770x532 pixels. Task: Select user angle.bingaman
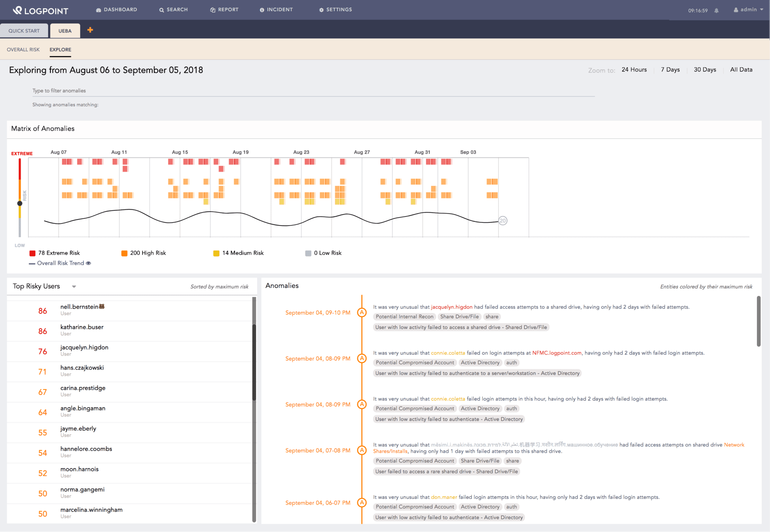(129, 412)
